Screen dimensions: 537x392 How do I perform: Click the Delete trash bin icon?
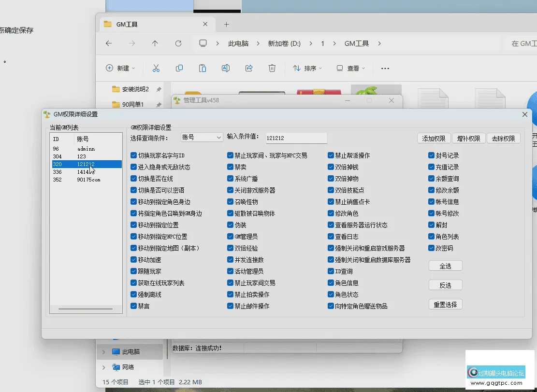tap(272, 69)
